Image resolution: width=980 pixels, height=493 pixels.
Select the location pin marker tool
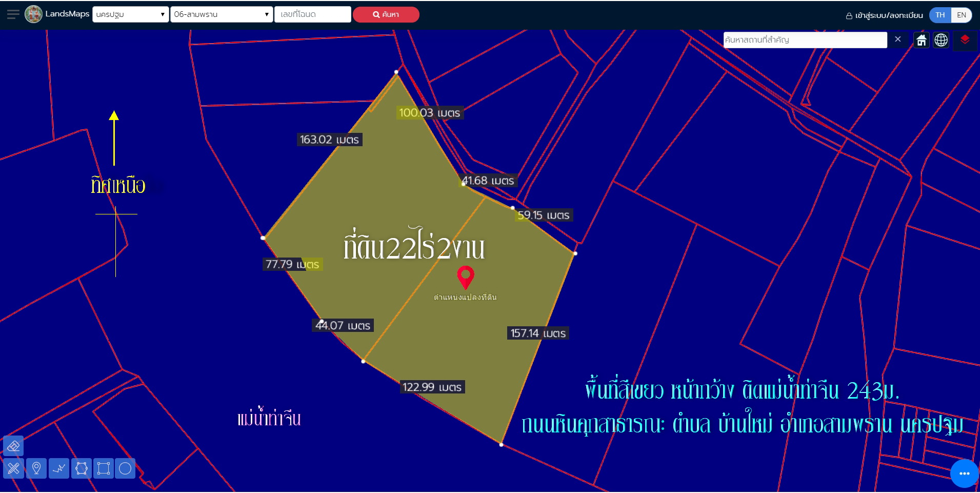[36, 468]
